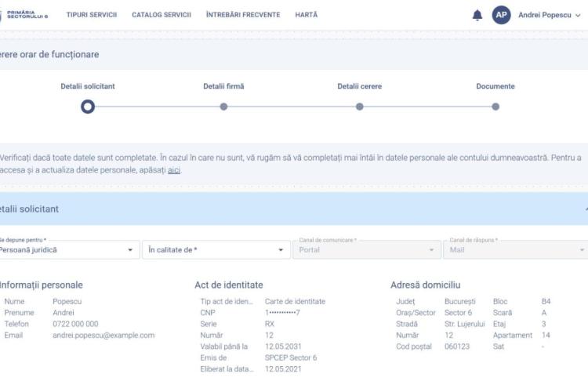This screenshot has width=588, height=392.
Task: Go to Întrebări Frecvente
Action: click(243, 15)
